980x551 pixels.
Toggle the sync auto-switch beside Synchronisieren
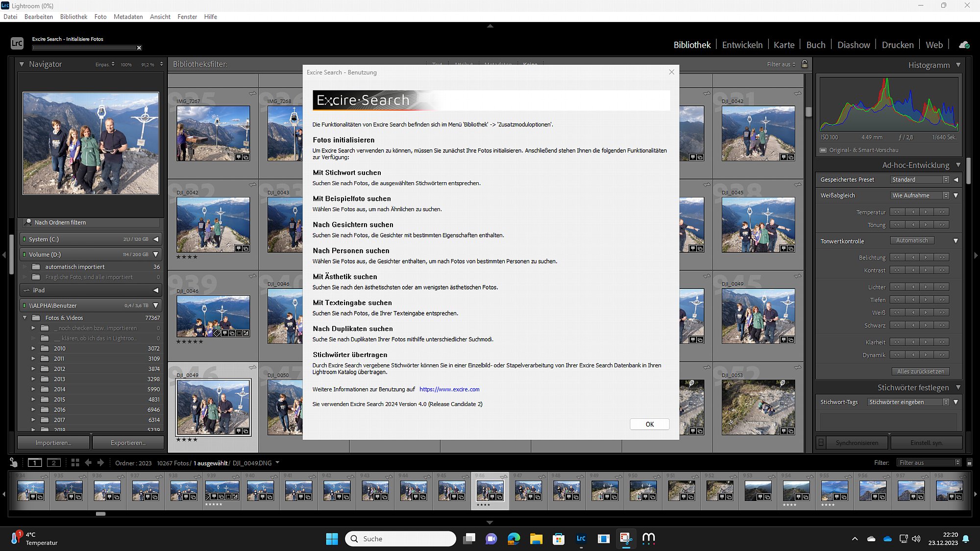[821, 443]
